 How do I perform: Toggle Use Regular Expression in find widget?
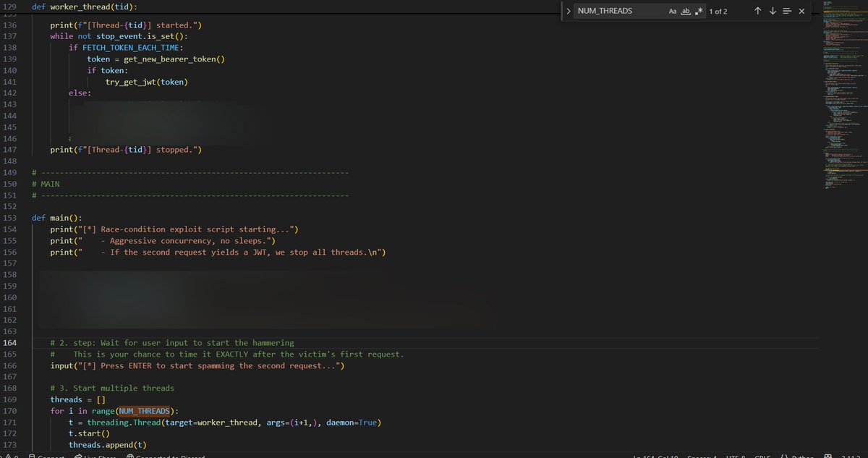(699, 12)
